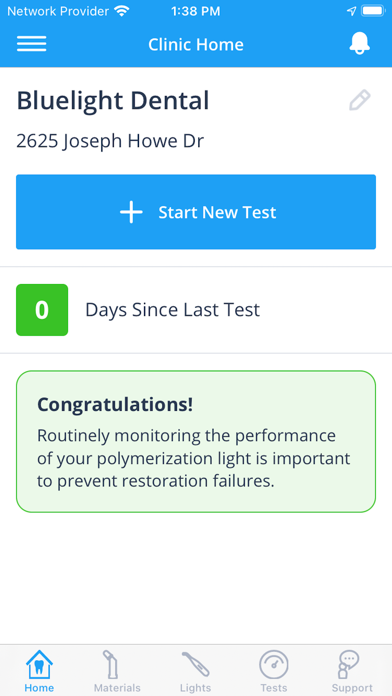Switch to the Materials tab label

coord(117,688)
